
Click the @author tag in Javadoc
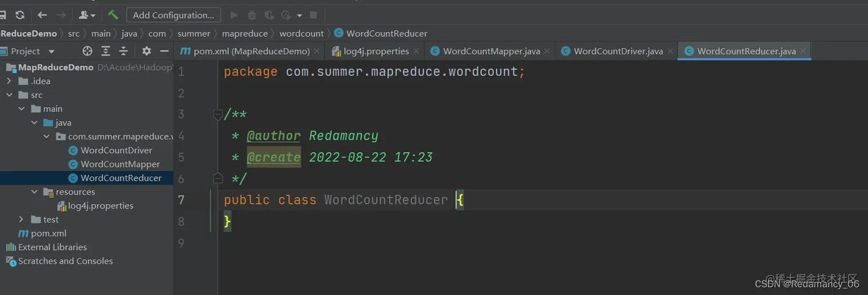[273, 136]
